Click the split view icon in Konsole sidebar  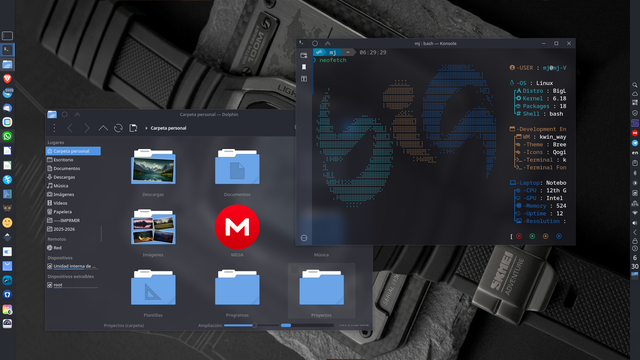tap(304, 79)
